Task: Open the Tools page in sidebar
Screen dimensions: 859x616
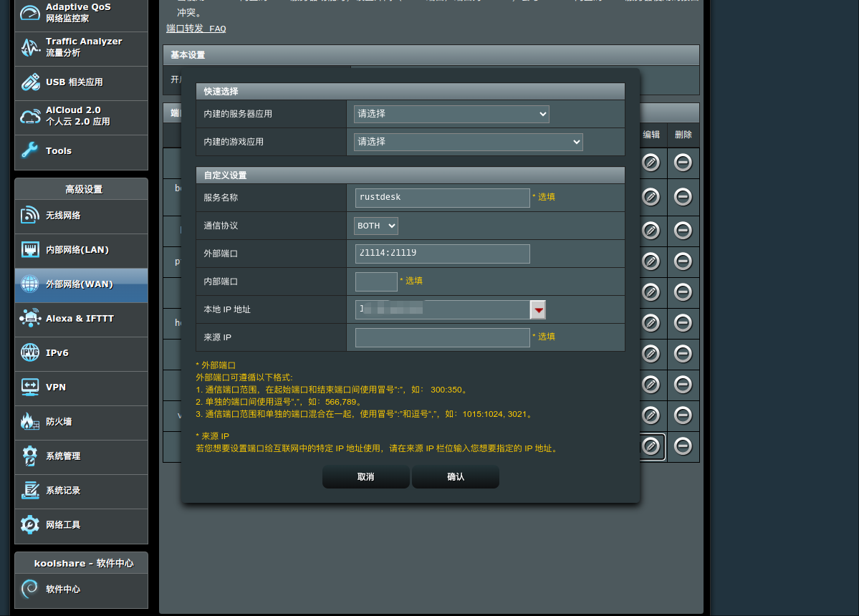Action: 81,151
